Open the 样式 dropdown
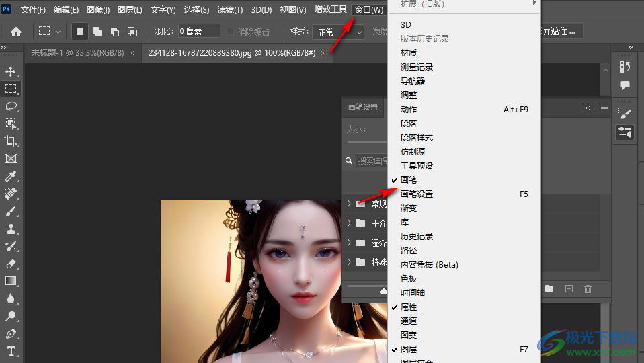This screenshot has height=363, width=644. (x=338, y=32)
